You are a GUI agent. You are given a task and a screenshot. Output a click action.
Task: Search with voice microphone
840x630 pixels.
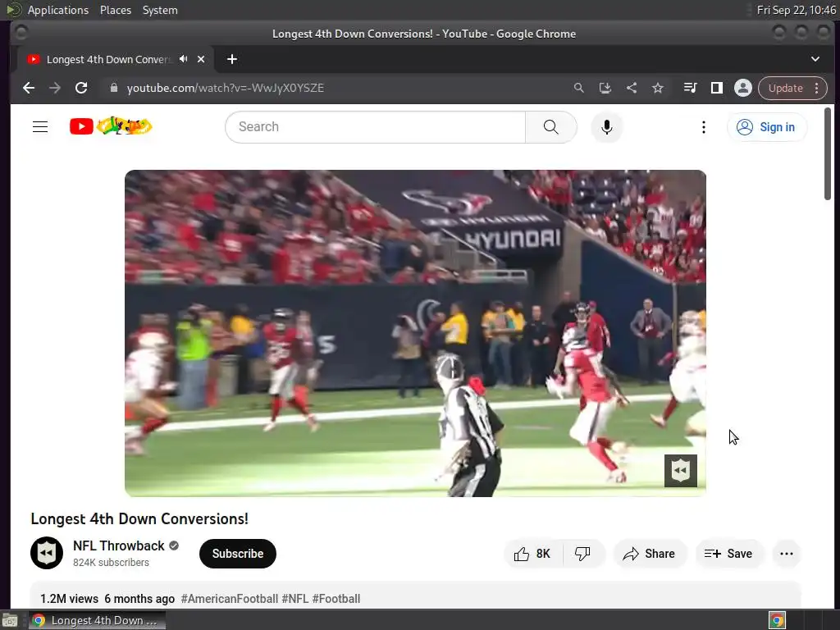[x=606, y=127]
